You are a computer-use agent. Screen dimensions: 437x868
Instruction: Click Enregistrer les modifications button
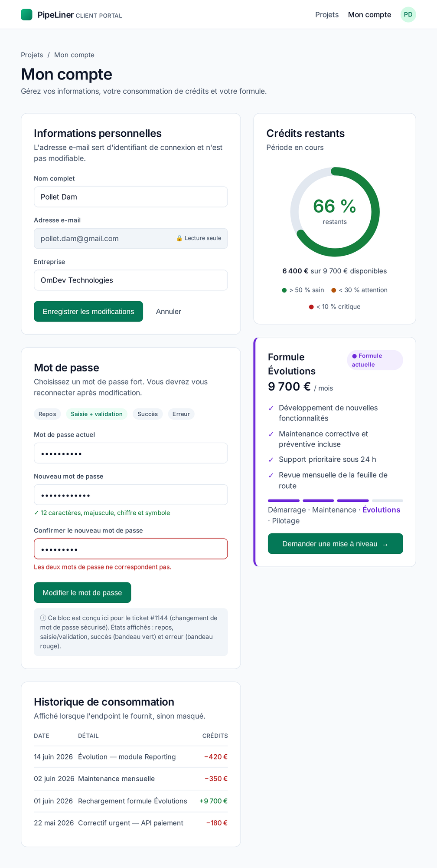click(88, 311)
